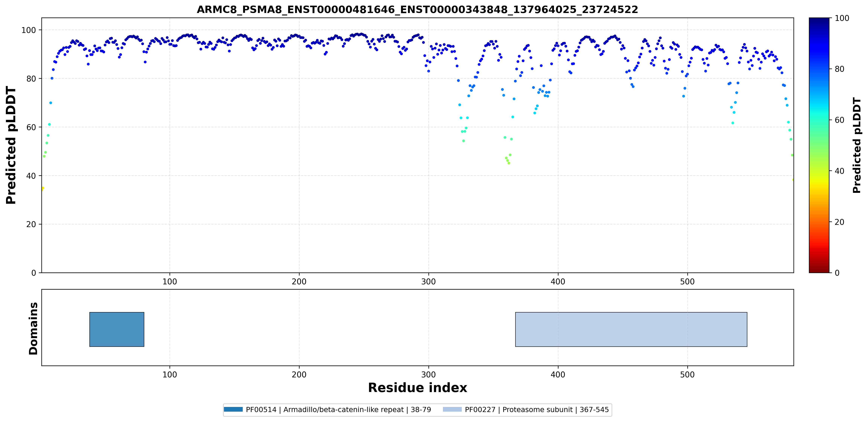868x422 pixels.
Task: Click the light blue PF00227 legend swatch
Action: [x=452, y=410]
